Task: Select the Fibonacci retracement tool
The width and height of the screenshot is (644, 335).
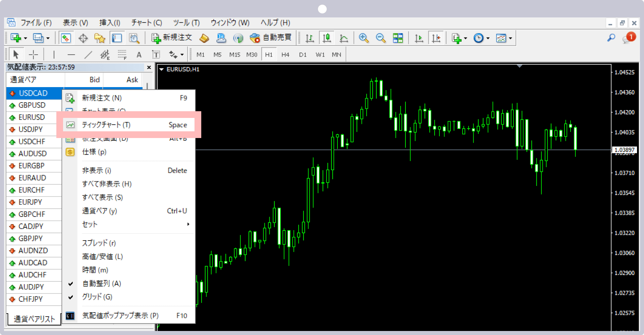Action: [122, 54]
